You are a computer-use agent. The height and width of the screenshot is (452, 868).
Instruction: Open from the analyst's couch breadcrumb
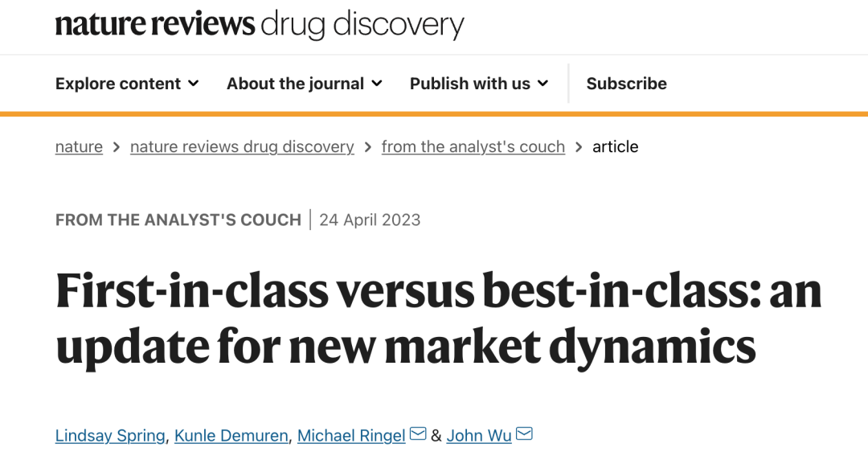[x=473, y=147]
